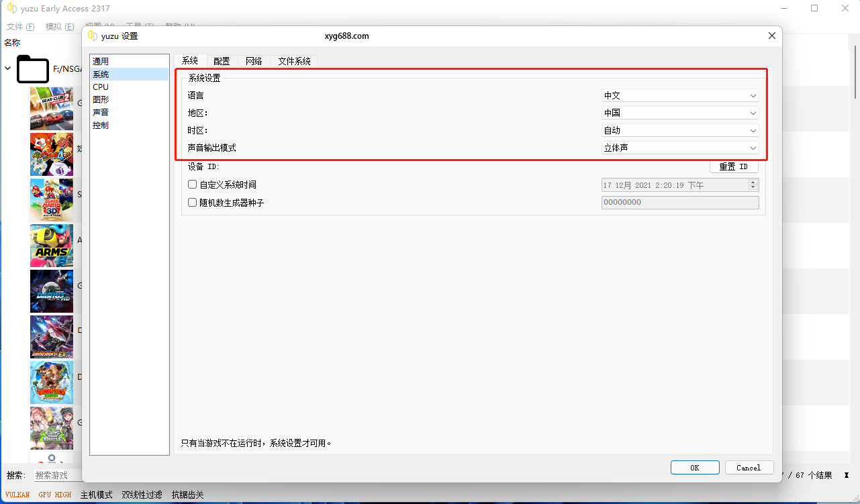Open the 语言 dropdown showing 中文
Screen dimensions: 860x504
click(x=680, y=95)
